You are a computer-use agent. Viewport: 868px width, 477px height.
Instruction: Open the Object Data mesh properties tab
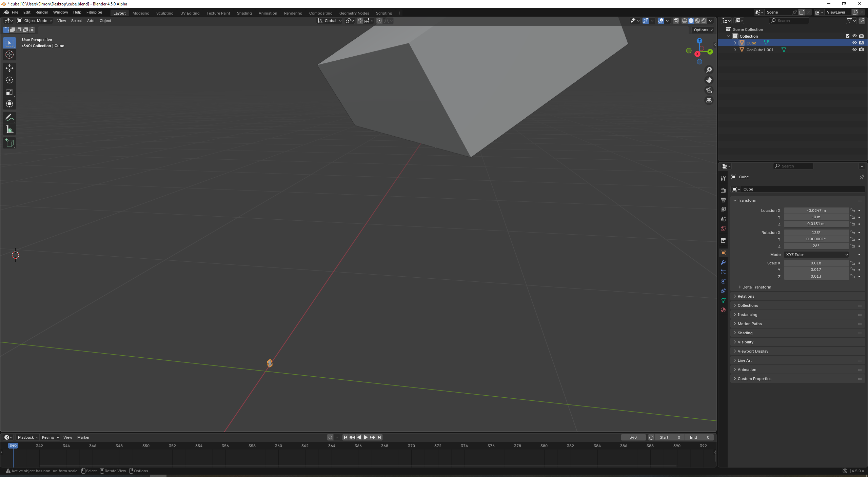723,300
